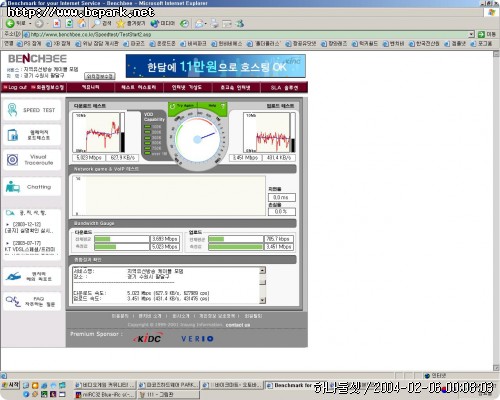Switch to the mIRC32 taskbar window button
500x400 pixels.
point(104,395)
